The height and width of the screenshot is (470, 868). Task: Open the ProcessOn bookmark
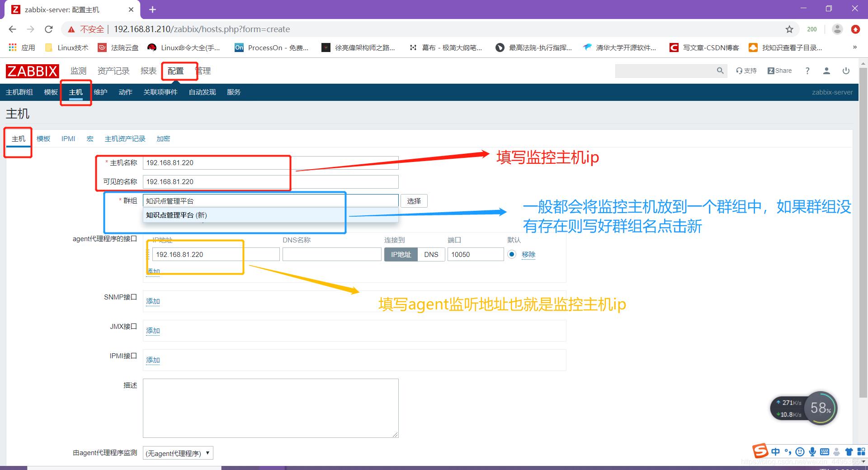point(272,47)
